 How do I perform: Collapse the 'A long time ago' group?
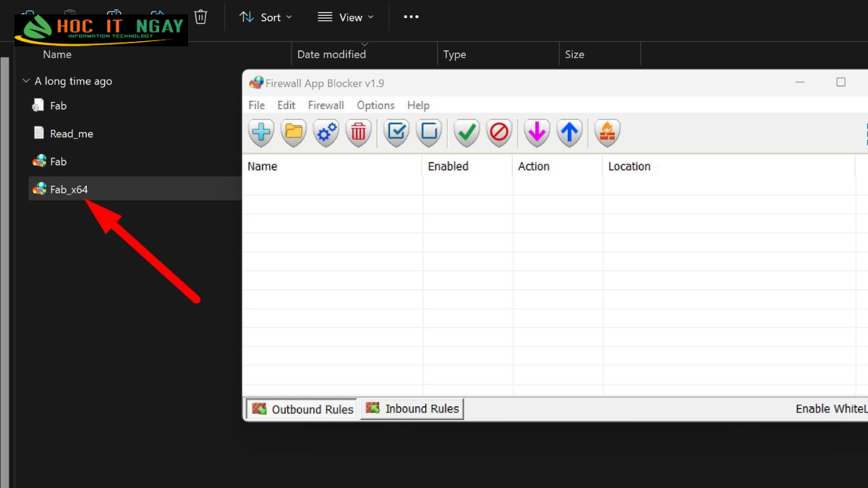26,81
